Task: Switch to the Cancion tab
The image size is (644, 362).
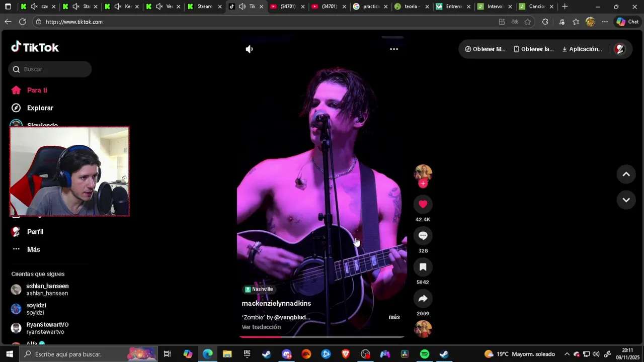Action: [x=536, y=7]
